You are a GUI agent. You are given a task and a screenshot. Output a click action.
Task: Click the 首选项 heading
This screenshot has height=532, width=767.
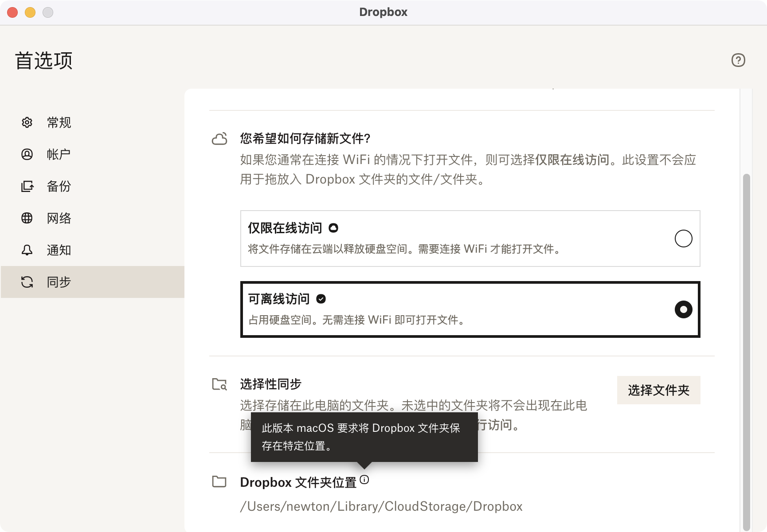click(x=44, y=60)
